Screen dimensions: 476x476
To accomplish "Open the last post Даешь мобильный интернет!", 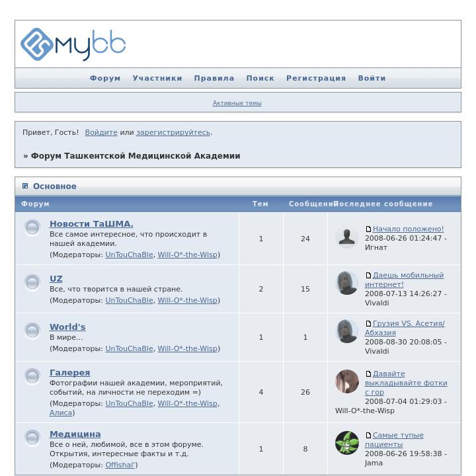I will click(405, 280).
